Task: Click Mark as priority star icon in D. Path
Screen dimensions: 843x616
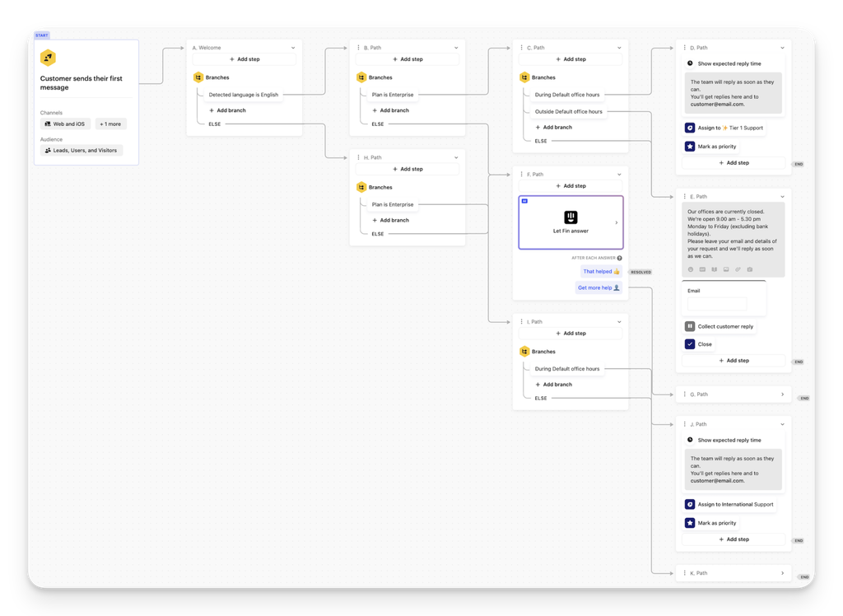Action: [x=690, y=147]
